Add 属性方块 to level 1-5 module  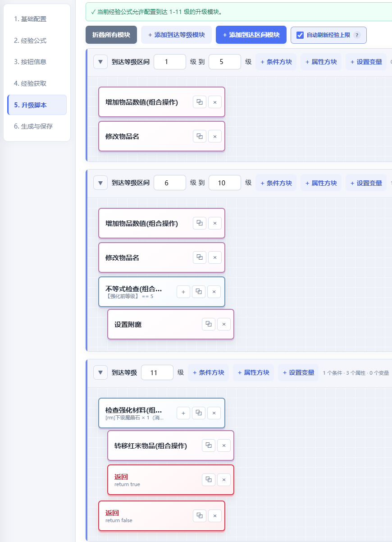[321, 62]
